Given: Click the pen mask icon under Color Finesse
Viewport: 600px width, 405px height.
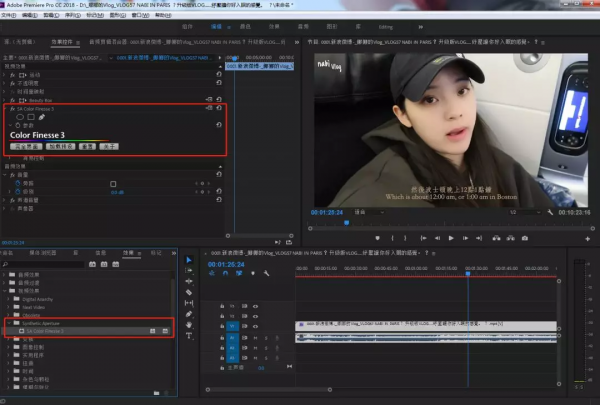Looking at the screenshot, I should tap(42, 117).
